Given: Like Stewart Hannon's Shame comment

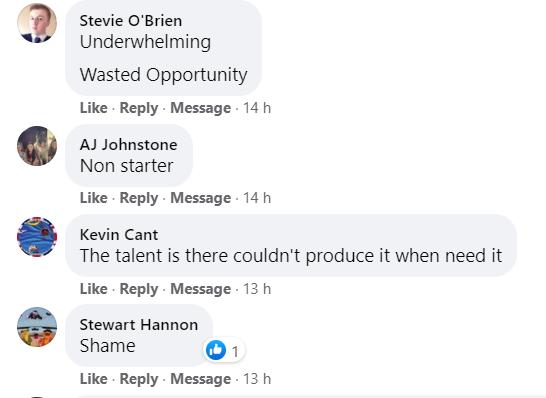Looking at the screenshot, I should 94,379.
